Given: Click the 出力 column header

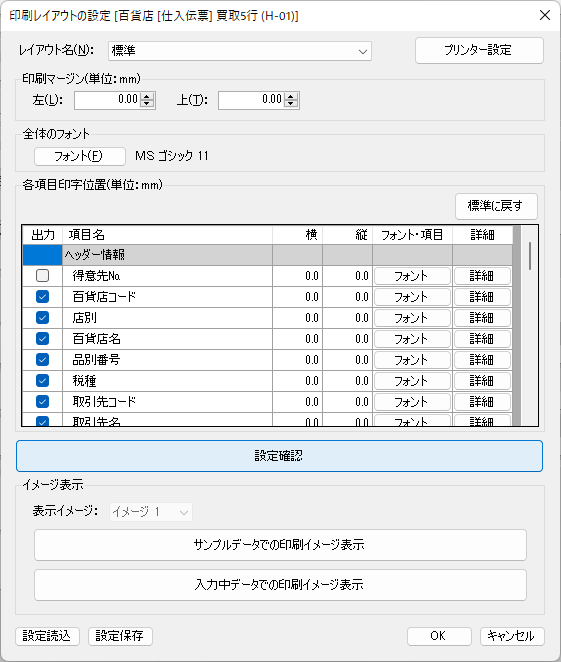Looking at the screenshot, I should (x=42, y=235).
